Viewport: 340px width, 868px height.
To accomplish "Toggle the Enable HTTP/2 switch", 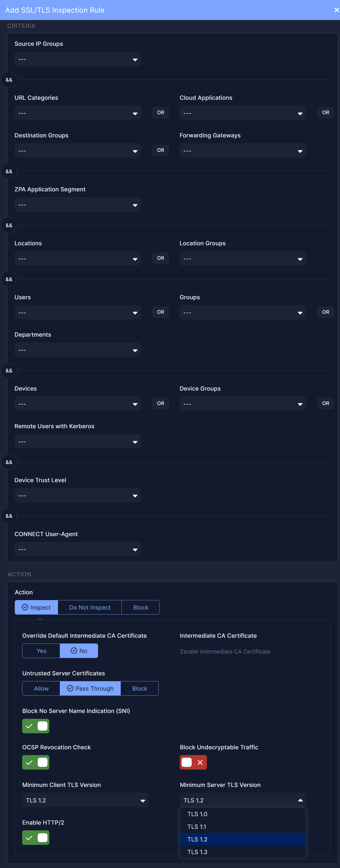I will [36, 838].
